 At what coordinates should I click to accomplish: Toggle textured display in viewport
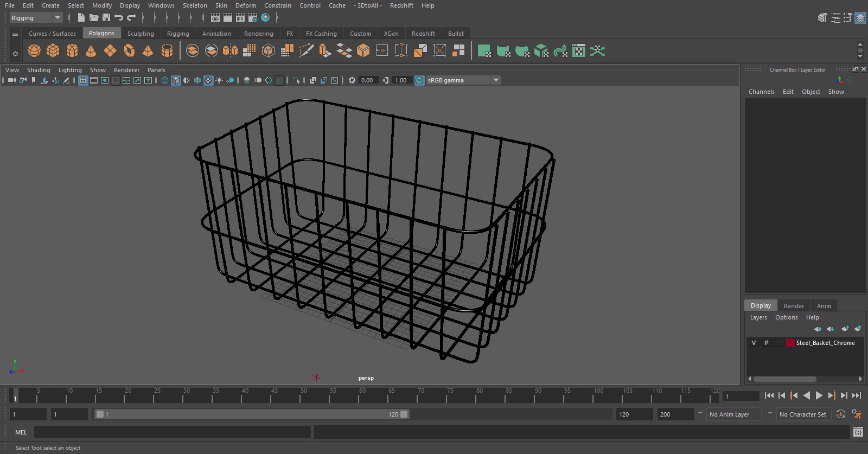[x=208, y=80]
